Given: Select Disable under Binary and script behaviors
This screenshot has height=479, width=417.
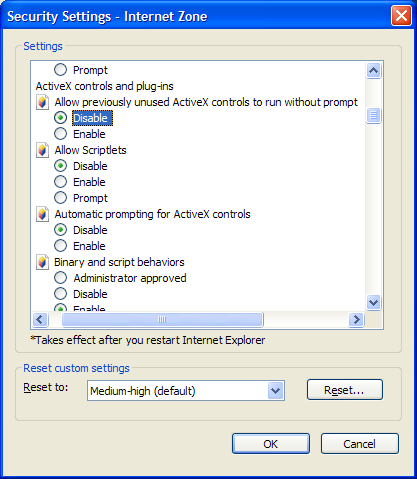Looking at the screenshot, I should click(x=60, y=294).
